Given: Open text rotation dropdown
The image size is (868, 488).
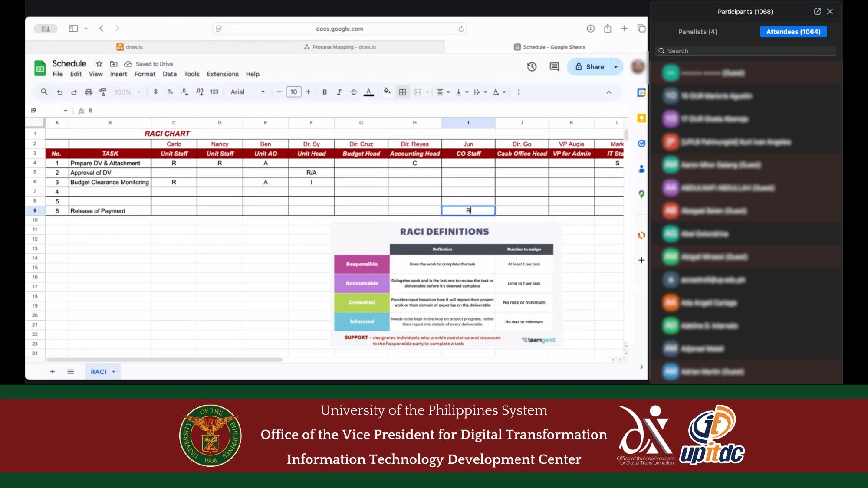Looking at the screenshot, I should coord(499,92).
